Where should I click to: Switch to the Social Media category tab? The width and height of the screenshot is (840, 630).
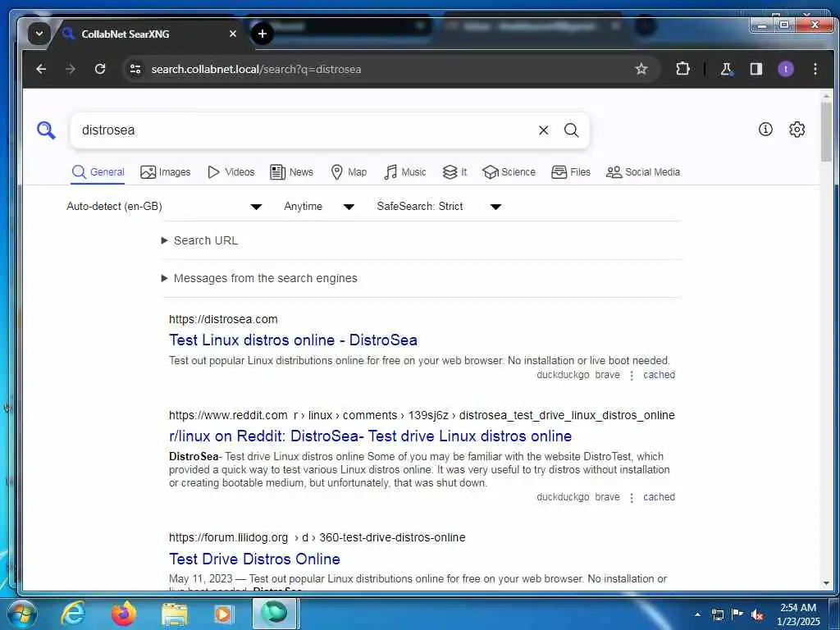pos(643,172)
